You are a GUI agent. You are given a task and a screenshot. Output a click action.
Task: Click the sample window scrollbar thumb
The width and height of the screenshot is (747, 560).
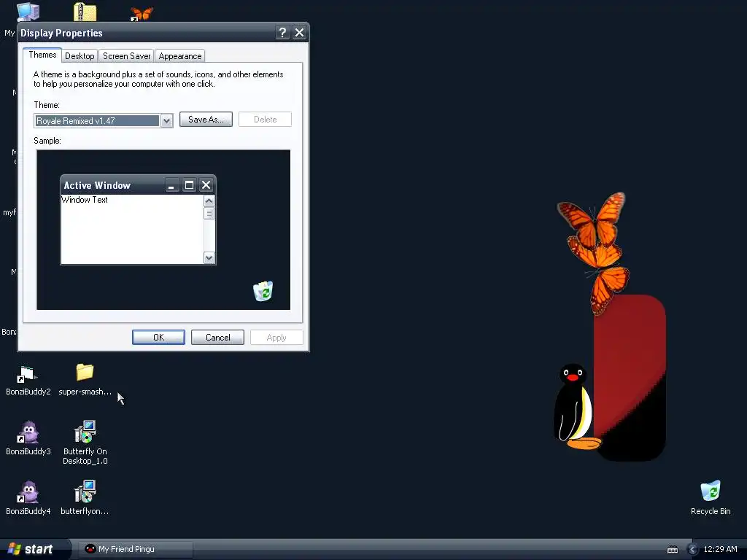tap(209, 214)
